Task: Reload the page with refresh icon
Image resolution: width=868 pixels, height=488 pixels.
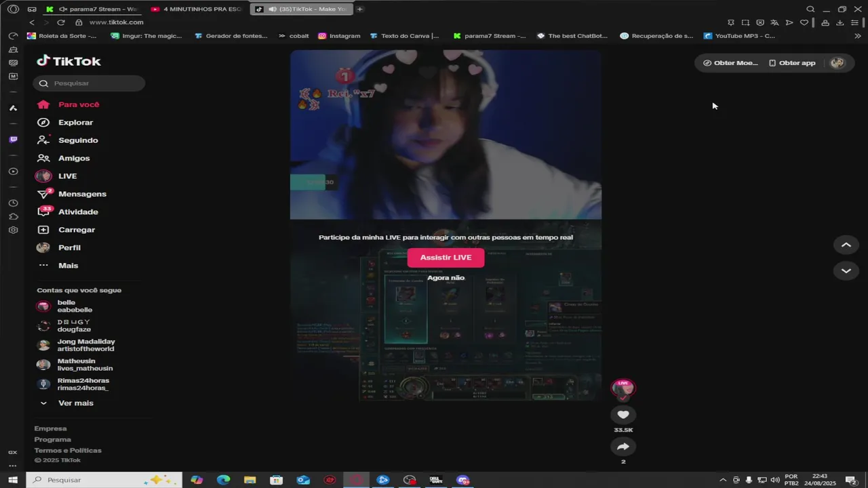Action: pyautogui.click(x=60, y=22)
